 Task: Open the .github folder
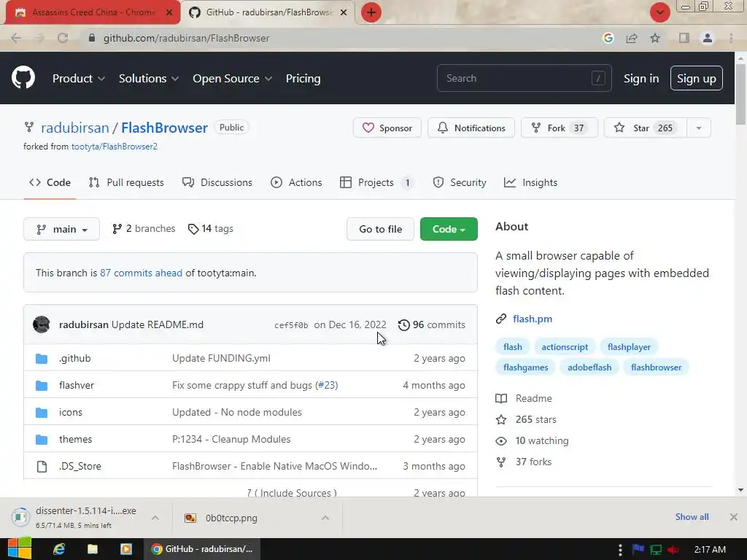coord(75,358)
